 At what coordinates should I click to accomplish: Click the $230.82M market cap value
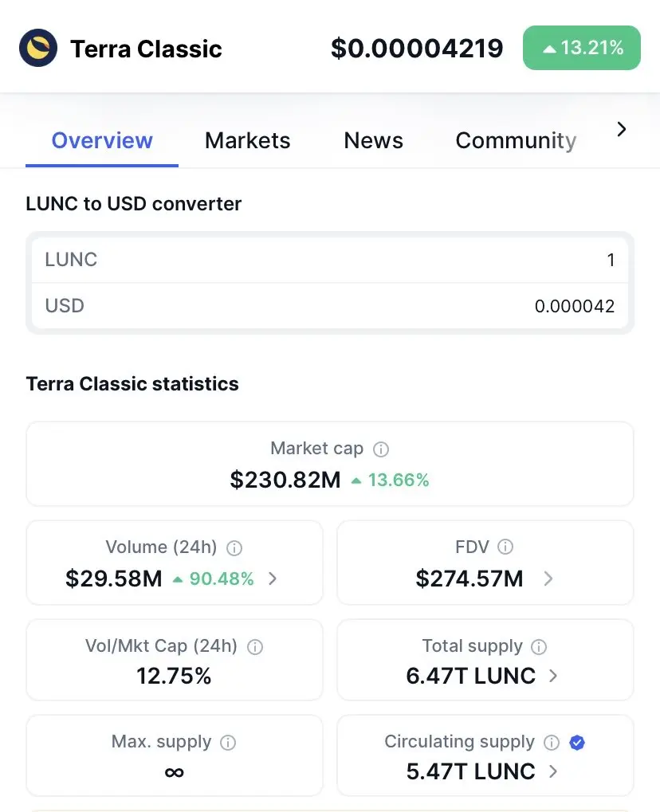(x=285, y=480)
